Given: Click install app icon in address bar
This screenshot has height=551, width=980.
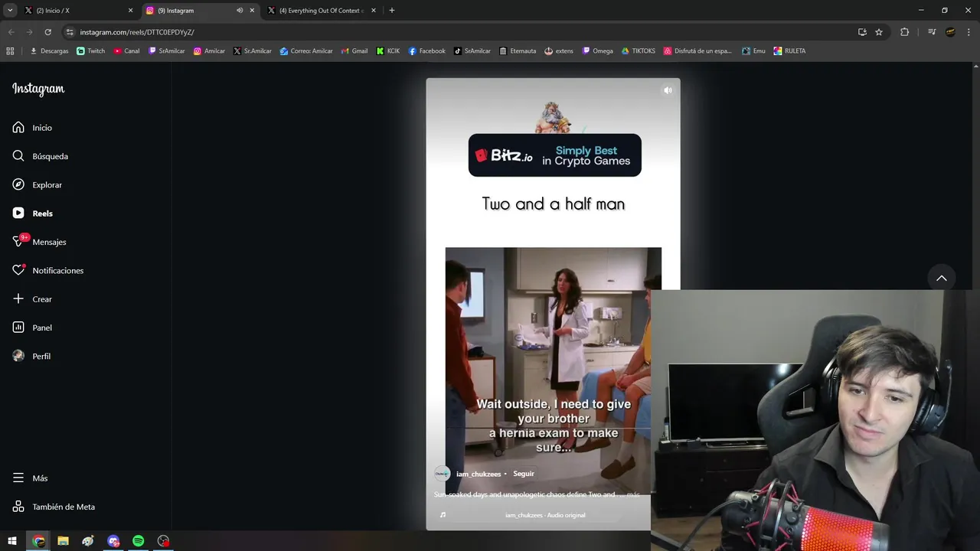Looking at the screenshot, I should tap(862, 32).
